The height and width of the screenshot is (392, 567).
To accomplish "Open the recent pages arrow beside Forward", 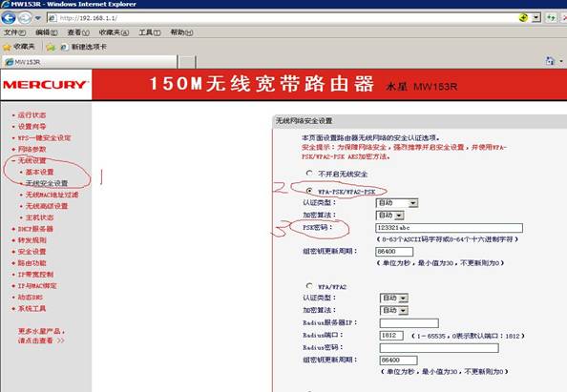I will 38,18.
